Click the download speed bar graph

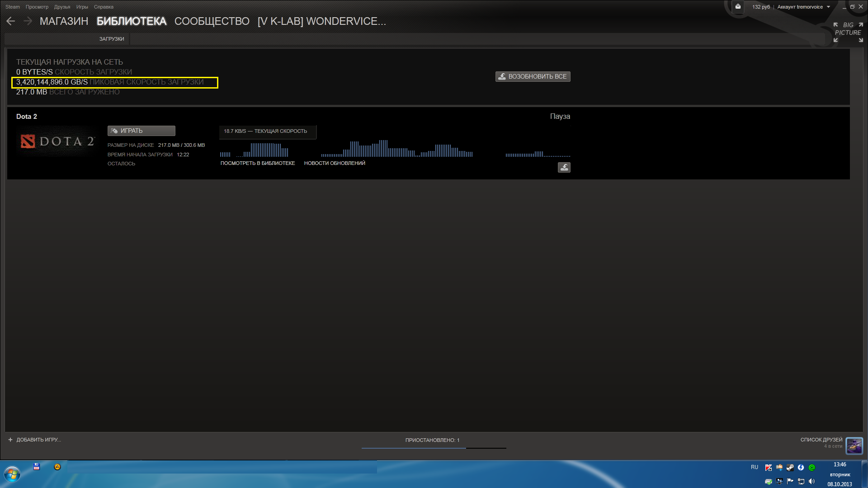tap(395, 148)
